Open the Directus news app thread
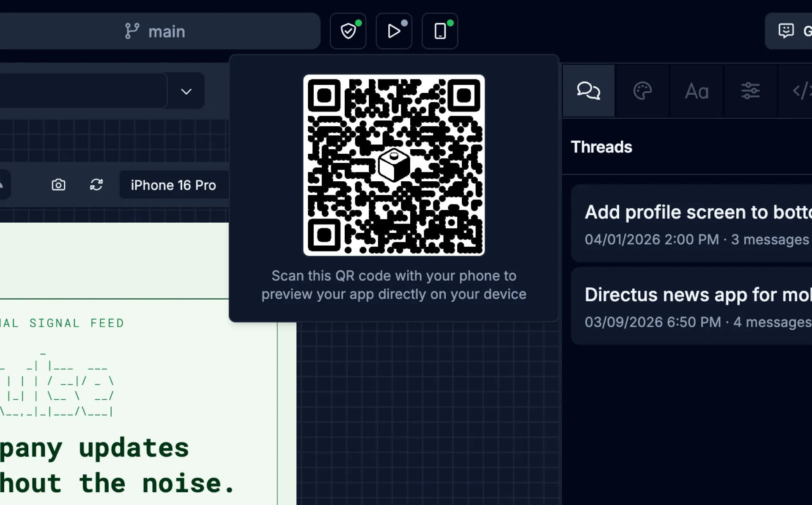Viewport: 812px width, 505px height. 691,306
